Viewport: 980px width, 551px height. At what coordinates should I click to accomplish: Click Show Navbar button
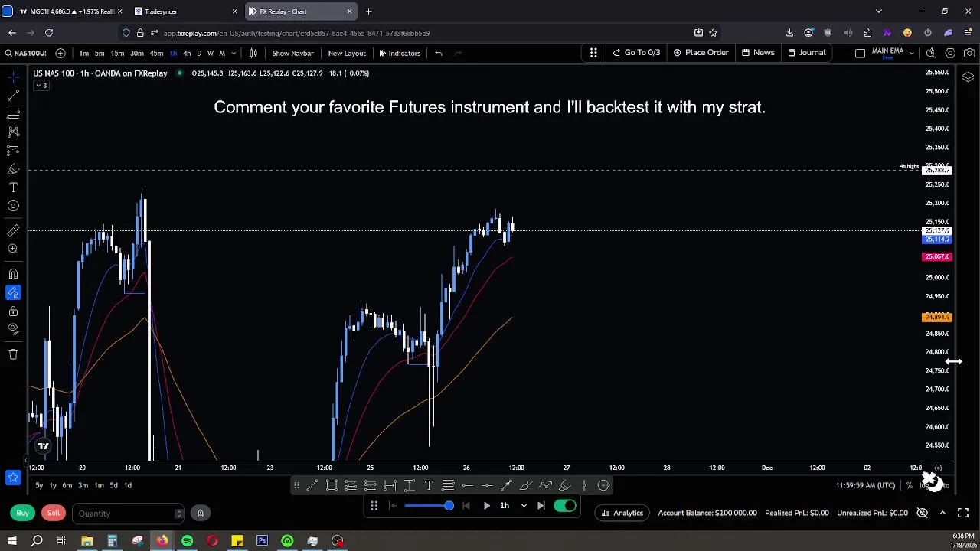click(292, 53)
